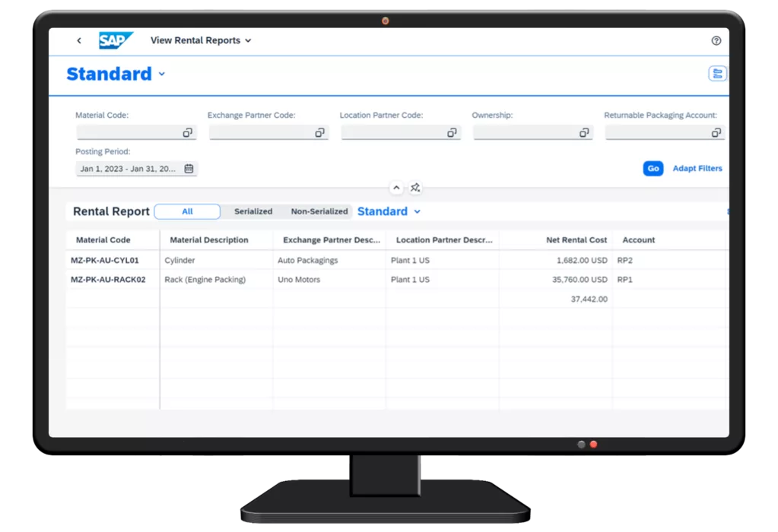Click the Ownership value help icon
This screenshot has height=532, width=778.
(x=584, y=133)
